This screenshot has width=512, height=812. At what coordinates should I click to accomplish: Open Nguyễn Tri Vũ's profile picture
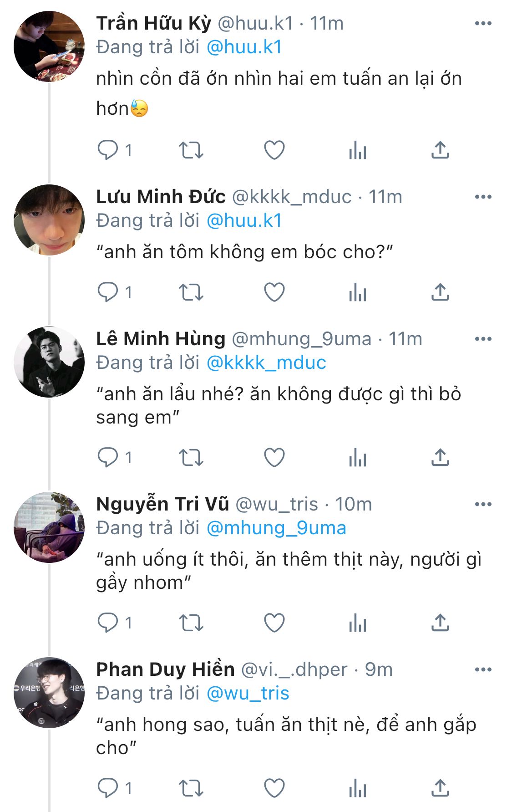(x=49, y=527)
